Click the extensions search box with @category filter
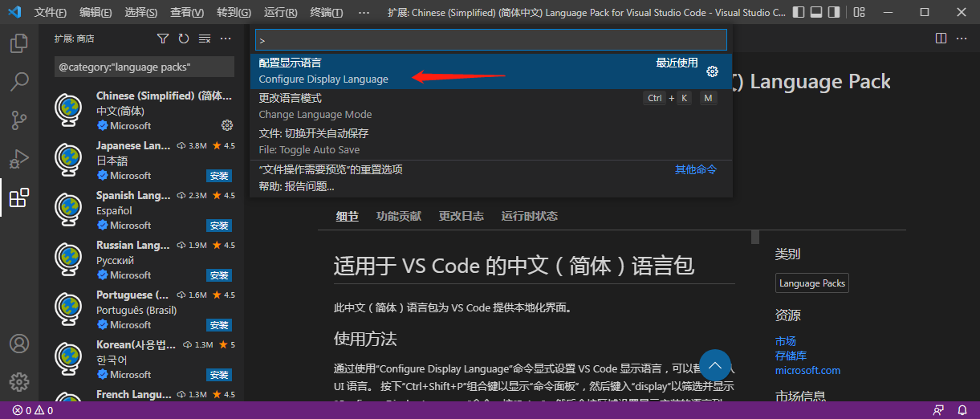 click(x=144, y=67)
